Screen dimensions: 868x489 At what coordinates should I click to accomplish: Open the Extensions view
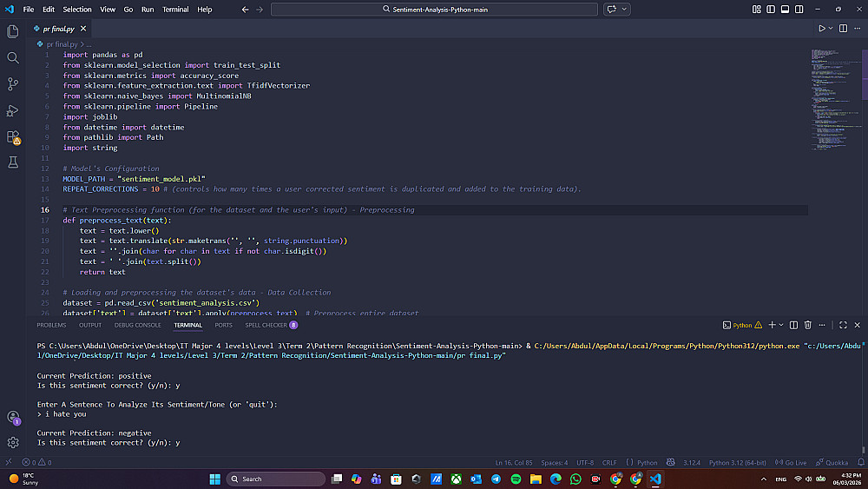[13, 136]
